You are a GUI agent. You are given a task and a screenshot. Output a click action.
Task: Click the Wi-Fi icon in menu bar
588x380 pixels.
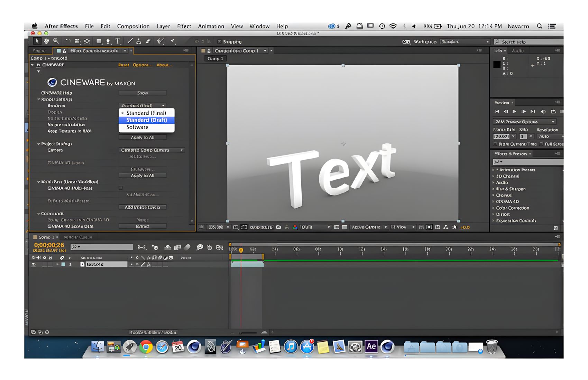pyautogui.click(x=393, y=26)
